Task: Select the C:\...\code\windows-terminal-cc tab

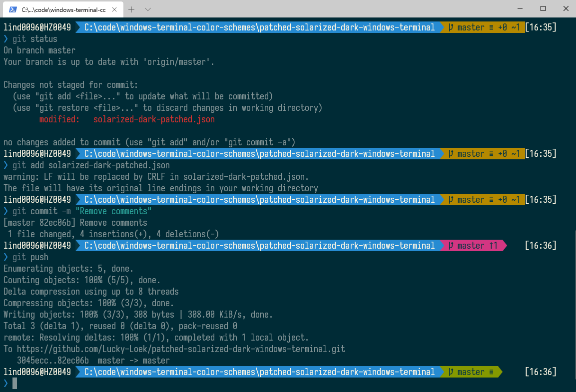Action: 63,9
